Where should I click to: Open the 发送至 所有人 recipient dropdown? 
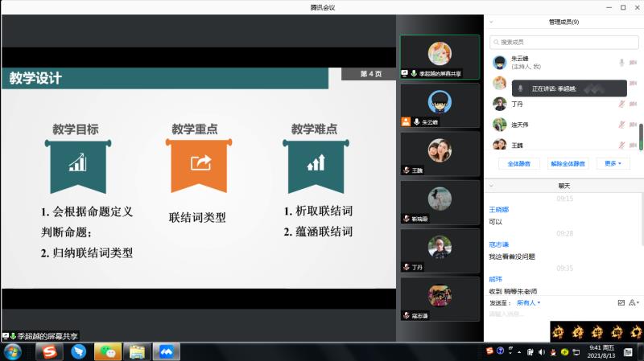coord(528,303)
